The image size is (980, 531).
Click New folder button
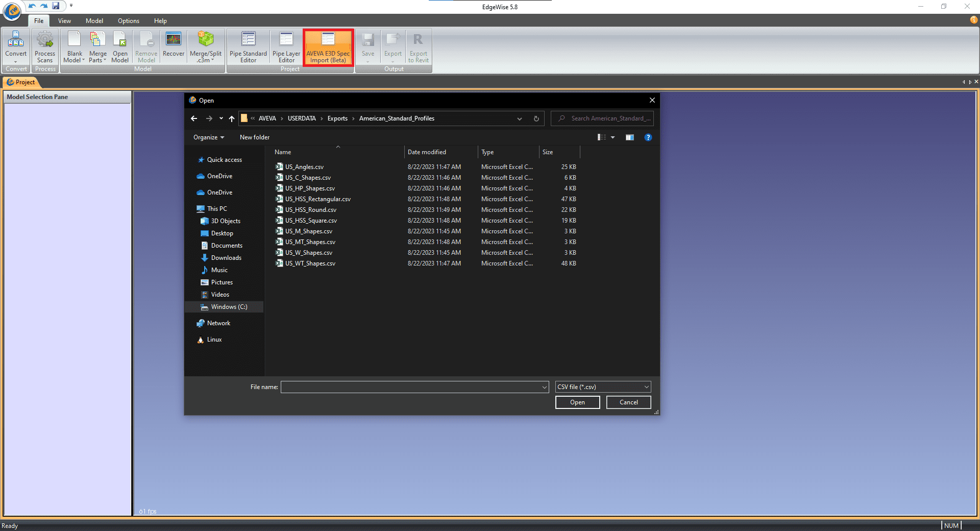click(255, 137)
